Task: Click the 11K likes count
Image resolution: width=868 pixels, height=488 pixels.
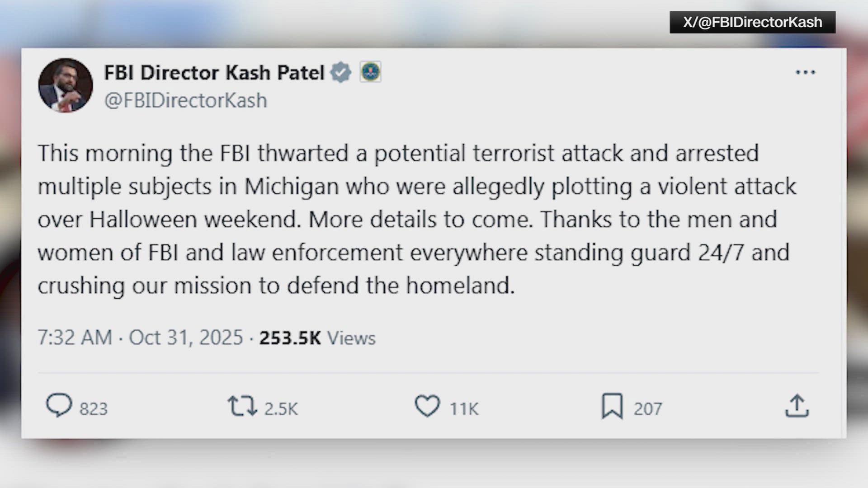Action: click(464, 409)
